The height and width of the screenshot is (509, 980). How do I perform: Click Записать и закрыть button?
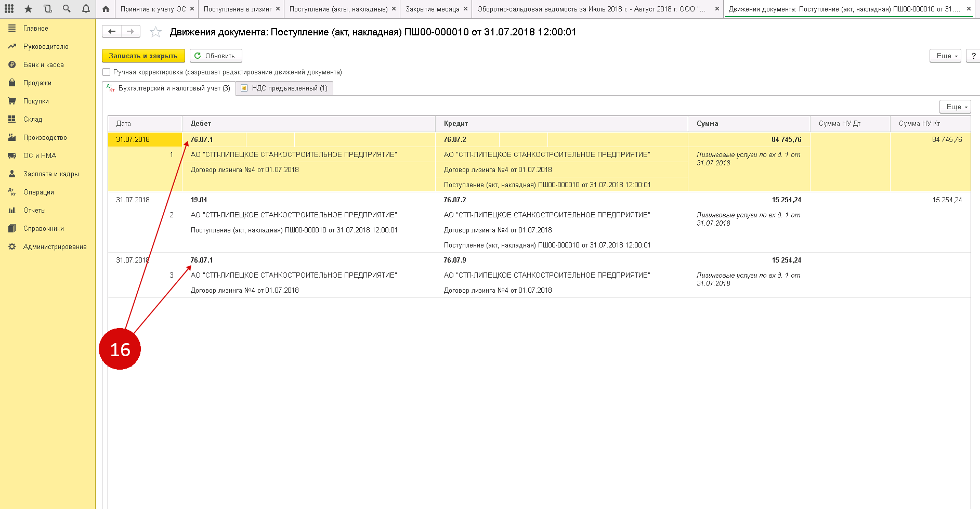tap(143, 56)
